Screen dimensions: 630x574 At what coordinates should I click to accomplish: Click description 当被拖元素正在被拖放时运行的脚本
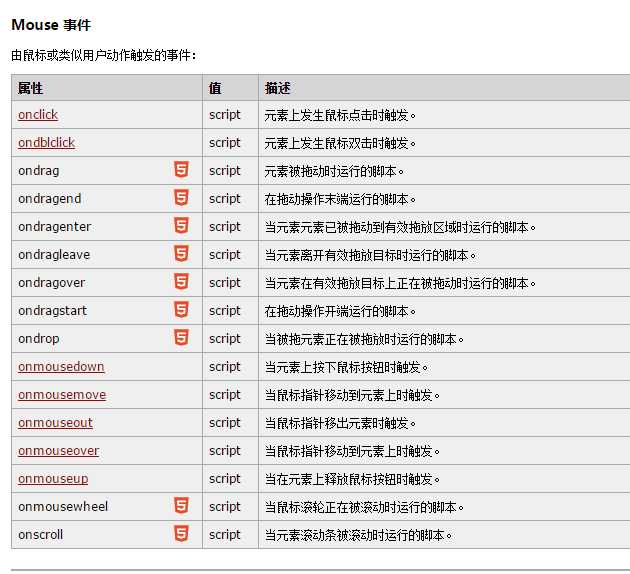pos(364,339)
